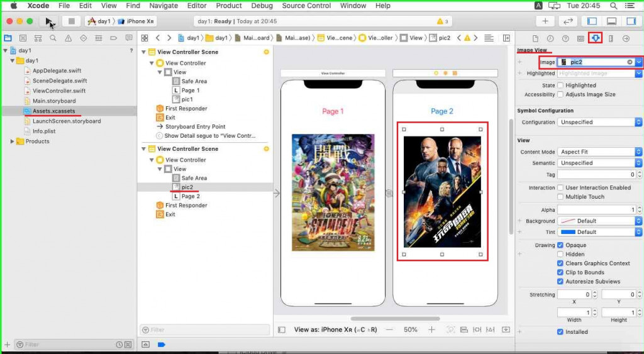
Task: Open the Tint color picker
Action: tap(599, 232)
